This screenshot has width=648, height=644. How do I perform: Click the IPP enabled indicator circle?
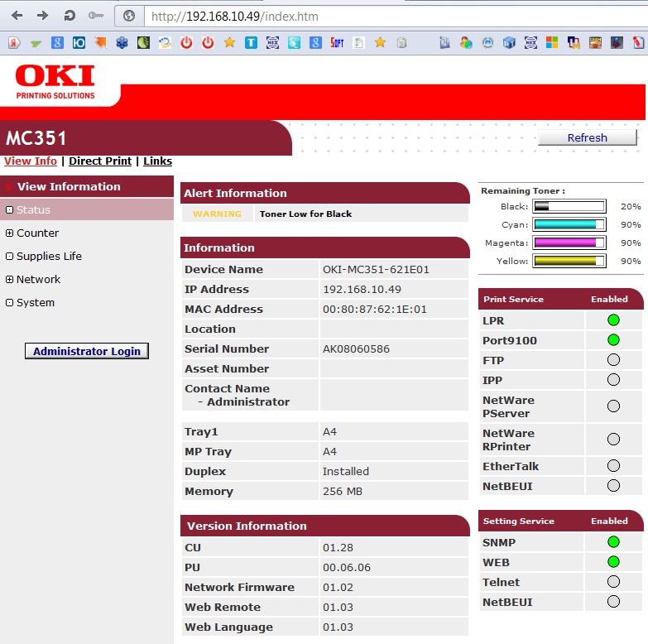coord(613,379)
